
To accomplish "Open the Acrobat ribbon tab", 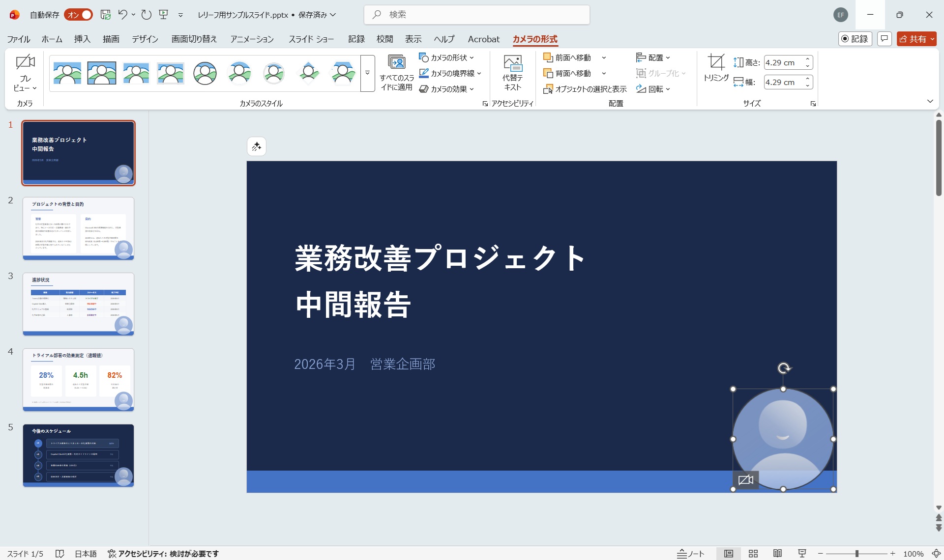I will pyautogui.click(x=483, y=39).
